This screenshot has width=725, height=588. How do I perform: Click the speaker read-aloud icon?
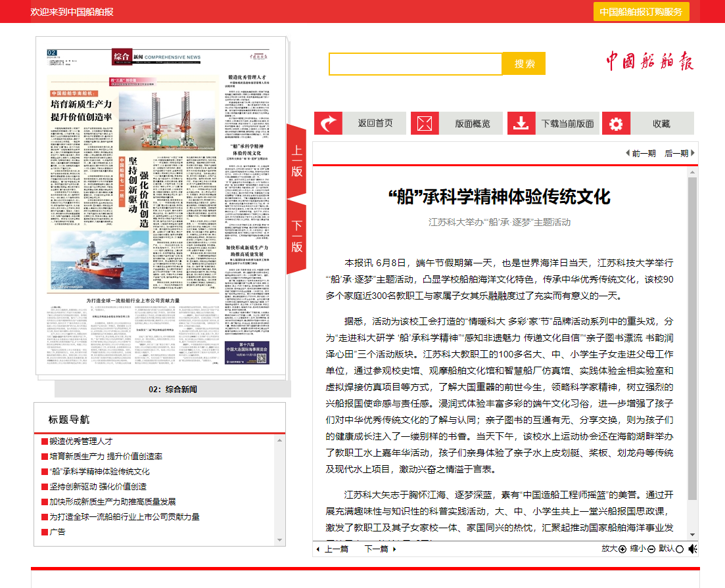point(692,549)
